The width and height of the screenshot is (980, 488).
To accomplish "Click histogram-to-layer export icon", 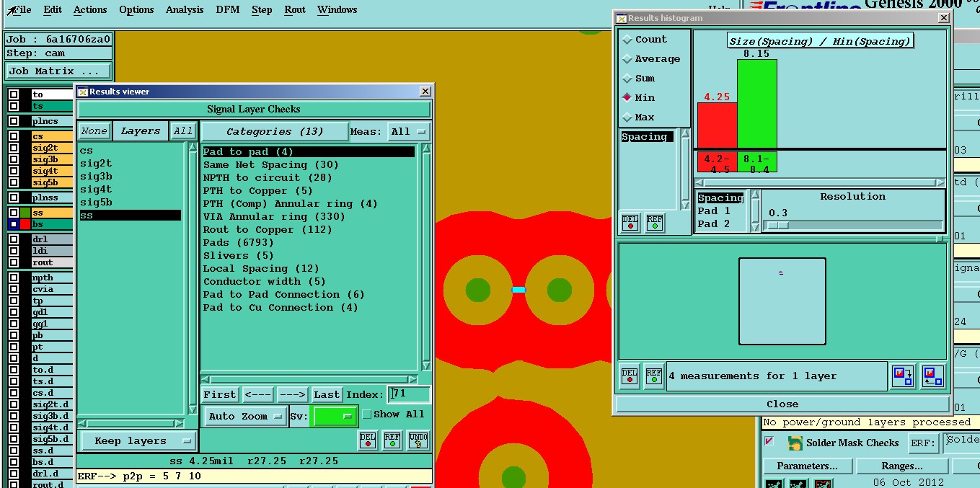I will [903, 376].
